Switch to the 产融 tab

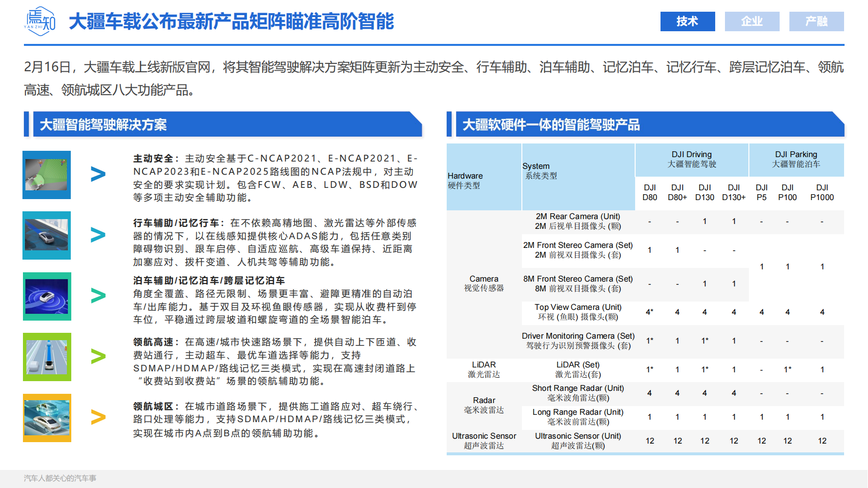click(816, 21)
